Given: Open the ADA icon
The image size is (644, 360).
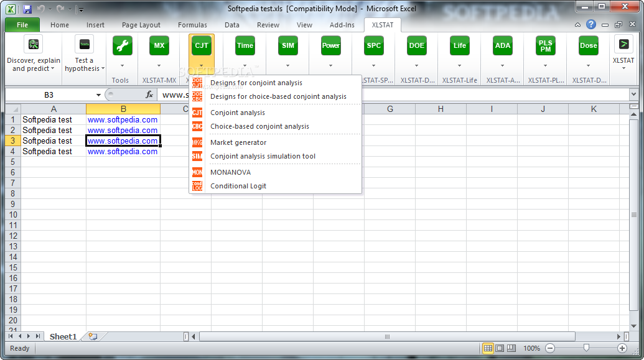Looking at the screenshot, I should (502, 45).
